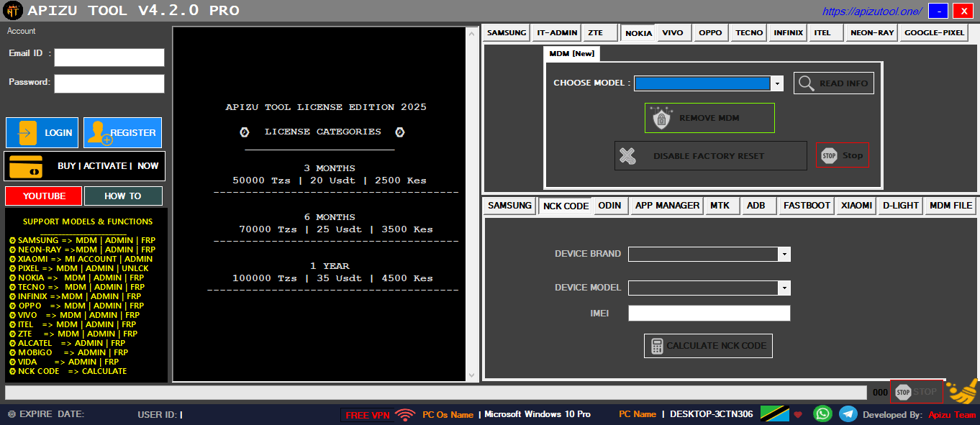This screenshot has height=425, width=980.
Task: Click the LOGIN button
Action: [x=42, y=132]
